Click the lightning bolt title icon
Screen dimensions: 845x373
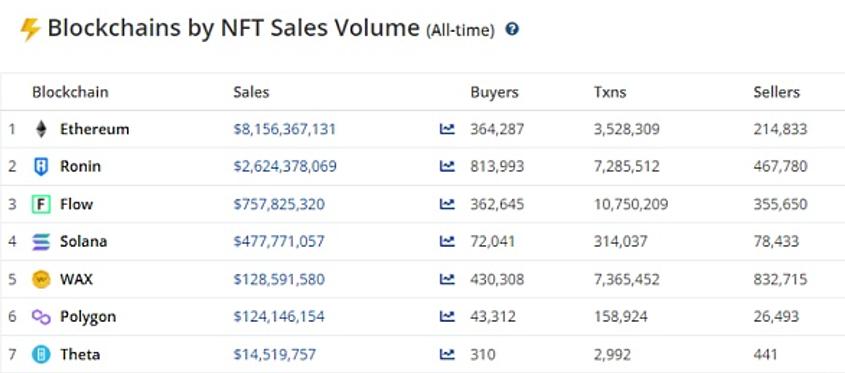click(30, 29)
